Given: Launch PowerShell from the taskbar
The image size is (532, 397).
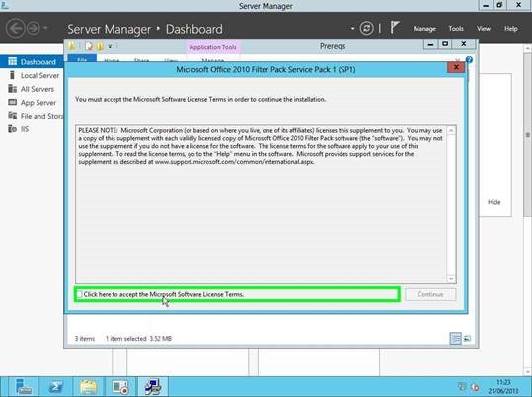Looking at the screenshot, I should coord(56,386).
